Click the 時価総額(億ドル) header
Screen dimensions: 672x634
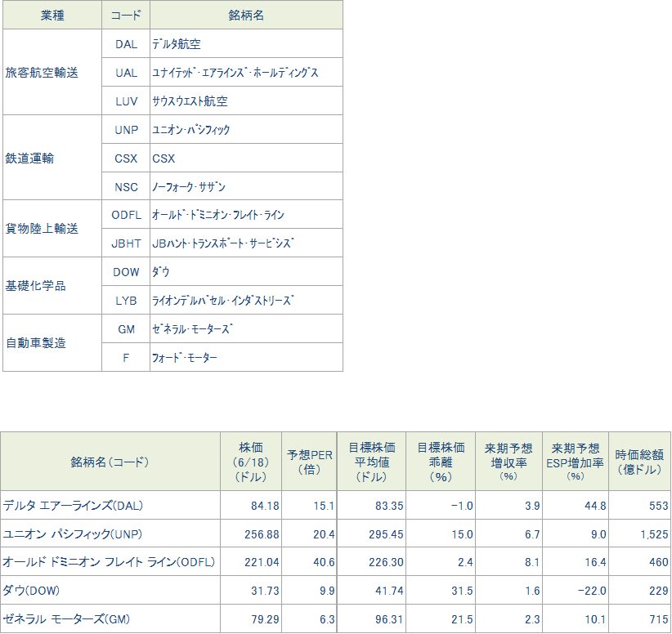coord(640,462)
